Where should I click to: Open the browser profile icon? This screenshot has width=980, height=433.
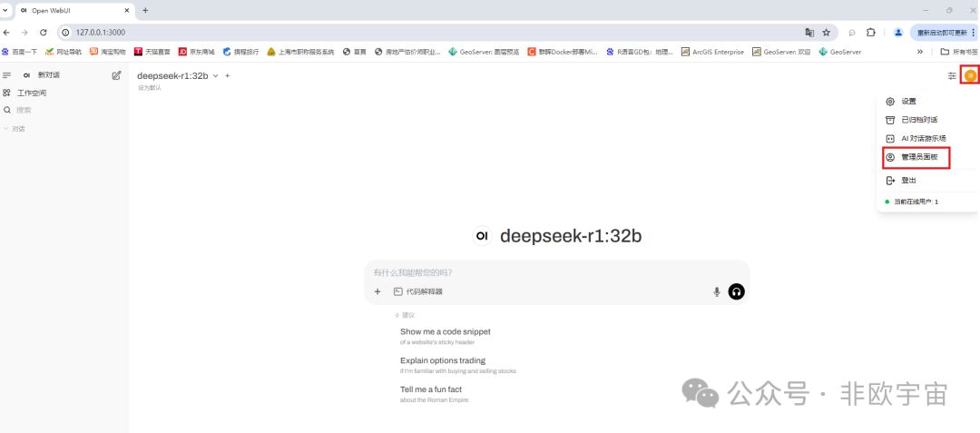click(898, 33)
